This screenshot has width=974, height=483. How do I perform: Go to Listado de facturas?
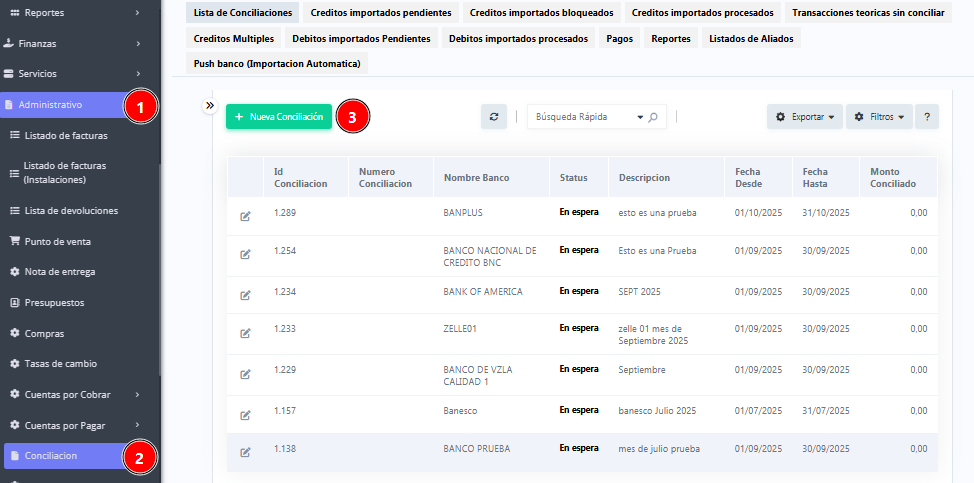point(65,135)
